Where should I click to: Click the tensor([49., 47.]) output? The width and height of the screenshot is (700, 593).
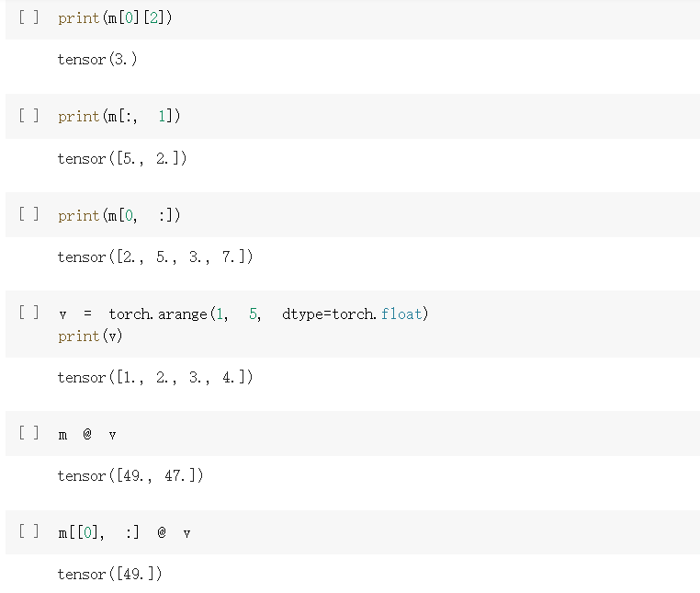pyautogui.click(x=130, y=476)
